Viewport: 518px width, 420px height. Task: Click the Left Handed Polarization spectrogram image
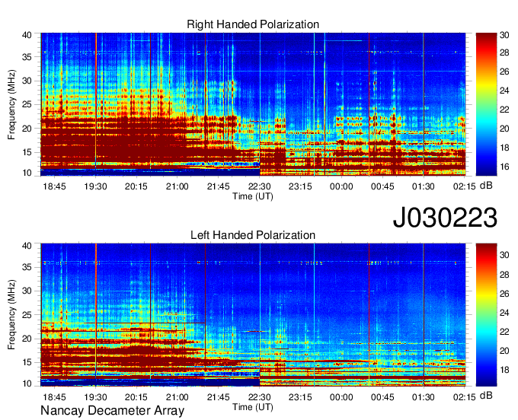tap(253, 315)
